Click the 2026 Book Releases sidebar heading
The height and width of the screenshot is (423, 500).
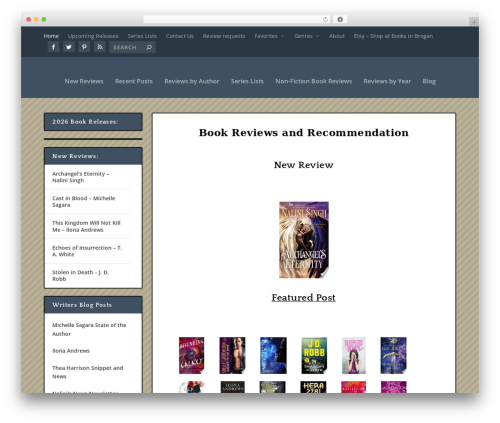[85, 122]
